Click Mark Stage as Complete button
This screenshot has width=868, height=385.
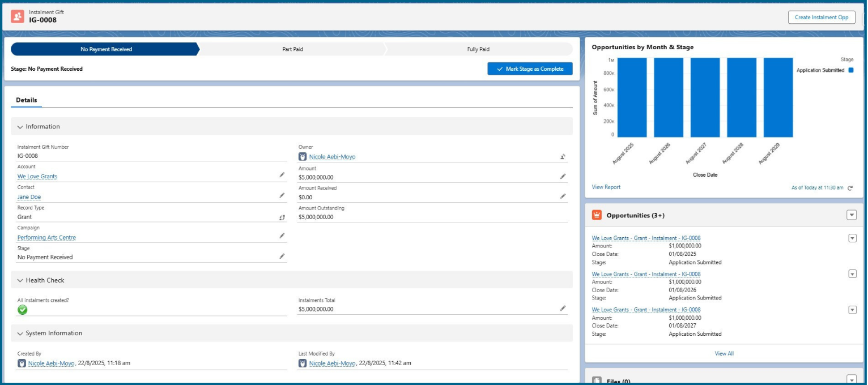(x=530, y=69)
